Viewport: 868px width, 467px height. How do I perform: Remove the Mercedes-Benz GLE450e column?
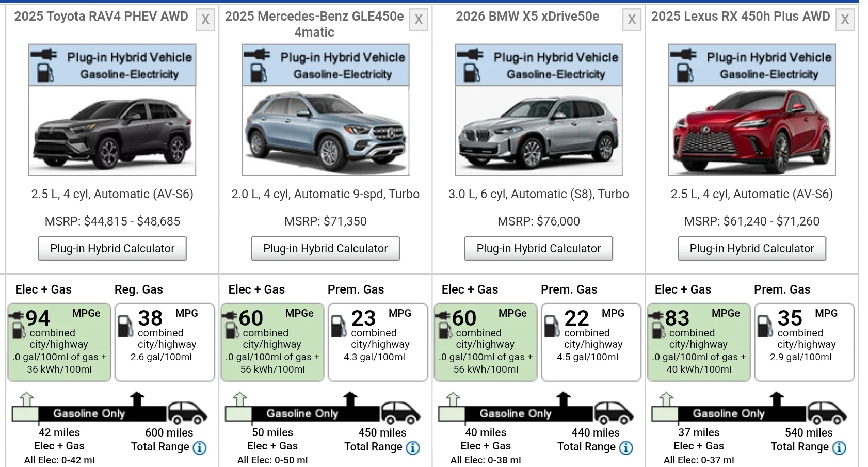pyautogui.click(x=419, y=20)
